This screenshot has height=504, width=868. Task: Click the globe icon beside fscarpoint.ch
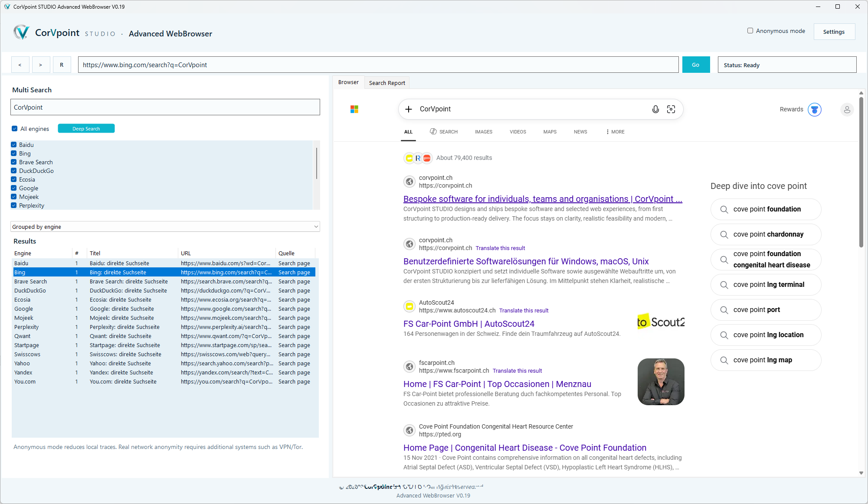click(x=409, y=367)
